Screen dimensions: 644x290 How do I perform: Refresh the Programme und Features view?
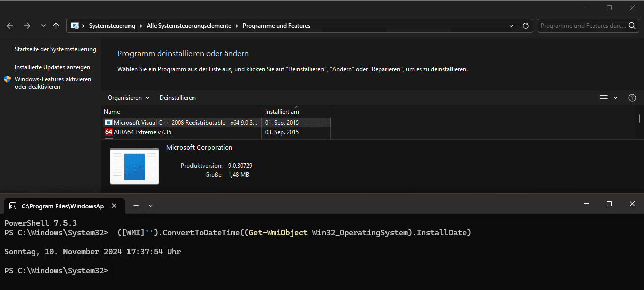coord(526,26)
